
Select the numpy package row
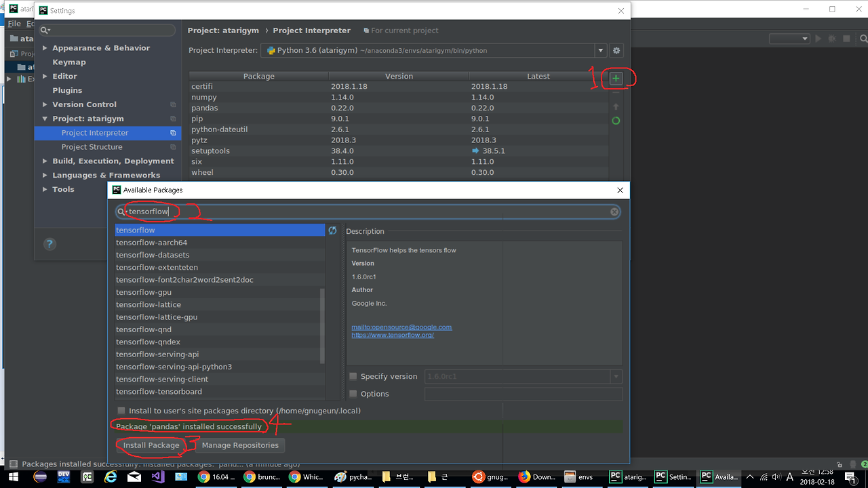399,98
